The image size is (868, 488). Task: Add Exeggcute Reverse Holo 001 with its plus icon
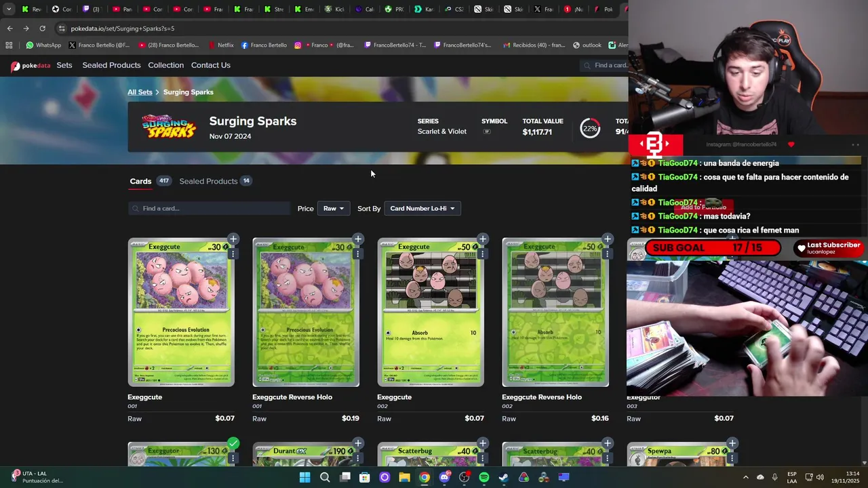tap(357, 239)
